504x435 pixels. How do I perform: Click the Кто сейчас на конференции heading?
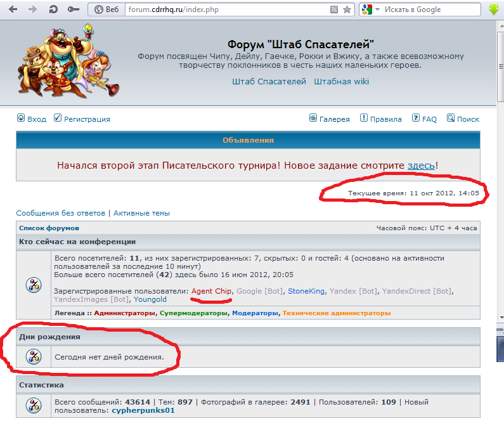tap(77, 242)
